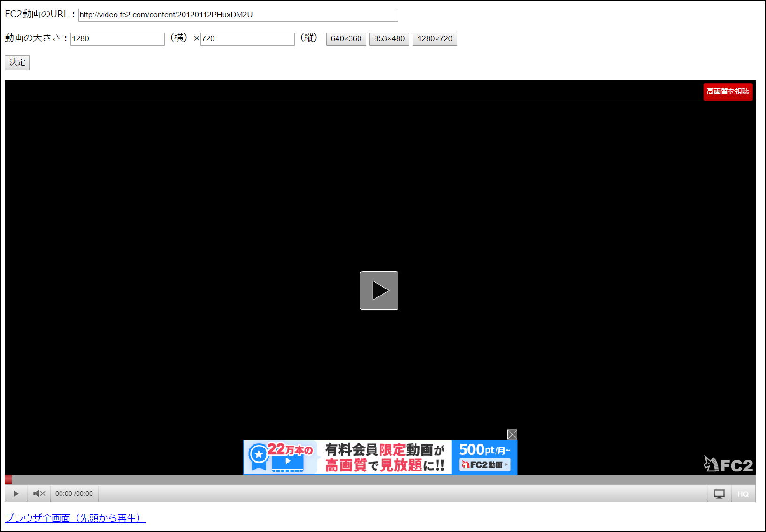Click the FC2 logo watermark
Viewport: 766px width, 532px height.
click(x=728, y=464)
